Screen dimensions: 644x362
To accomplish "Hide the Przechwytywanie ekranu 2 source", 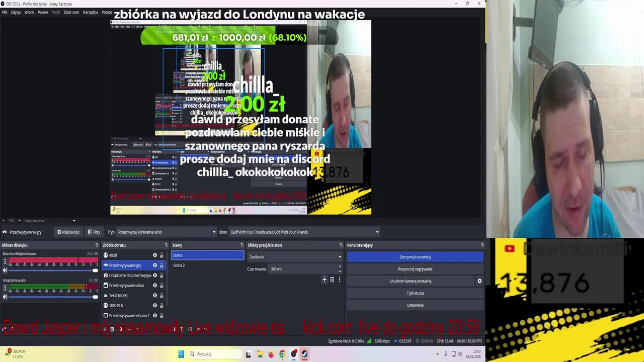I will [x=155, y=316].
